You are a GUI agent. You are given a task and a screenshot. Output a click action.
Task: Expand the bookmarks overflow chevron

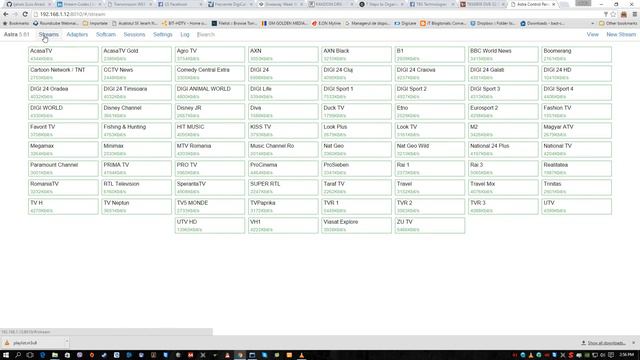pos(592,24)
